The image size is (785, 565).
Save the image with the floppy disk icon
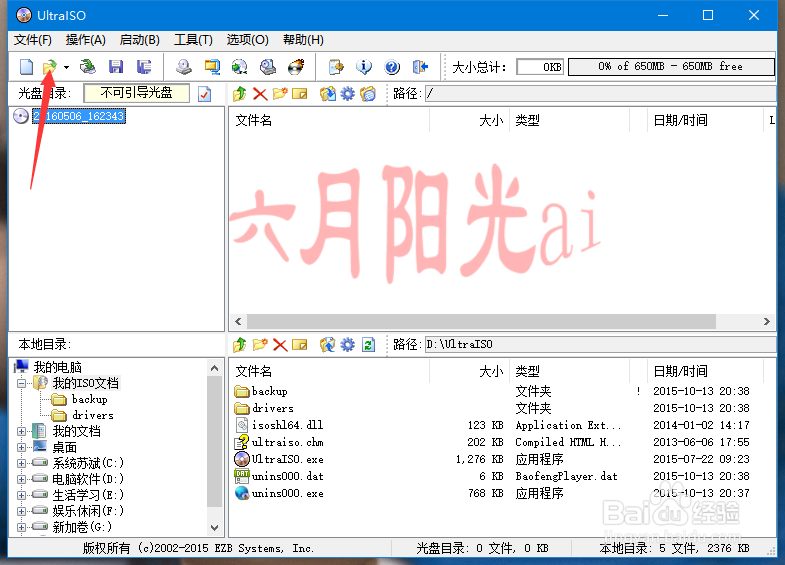pyautogui.click(x=116, y=67)
